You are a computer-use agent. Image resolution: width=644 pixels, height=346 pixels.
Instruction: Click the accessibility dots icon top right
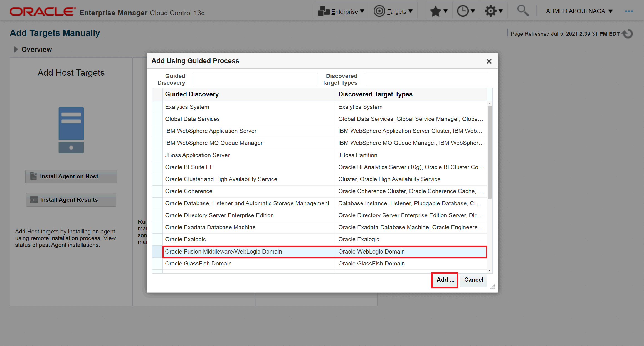pyautogui.click(x=629, y=11)
